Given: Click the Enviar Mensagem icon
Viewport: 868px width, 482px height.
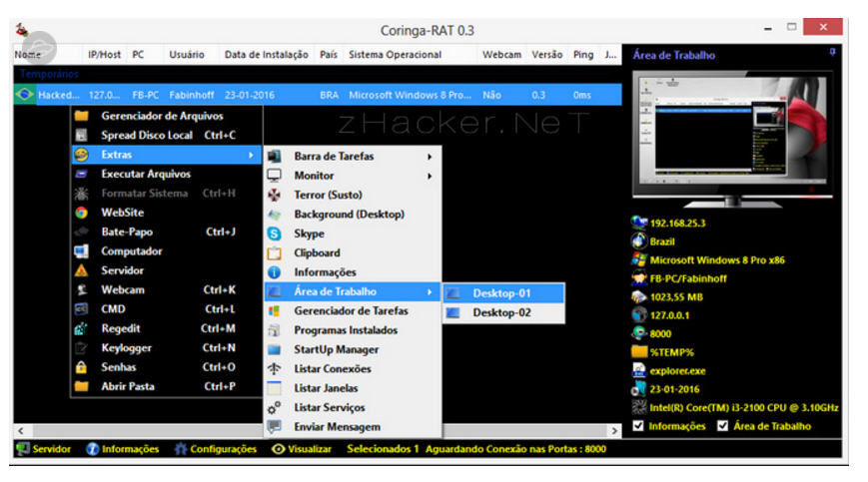Looking at the screenshot, I should (274, 427).
